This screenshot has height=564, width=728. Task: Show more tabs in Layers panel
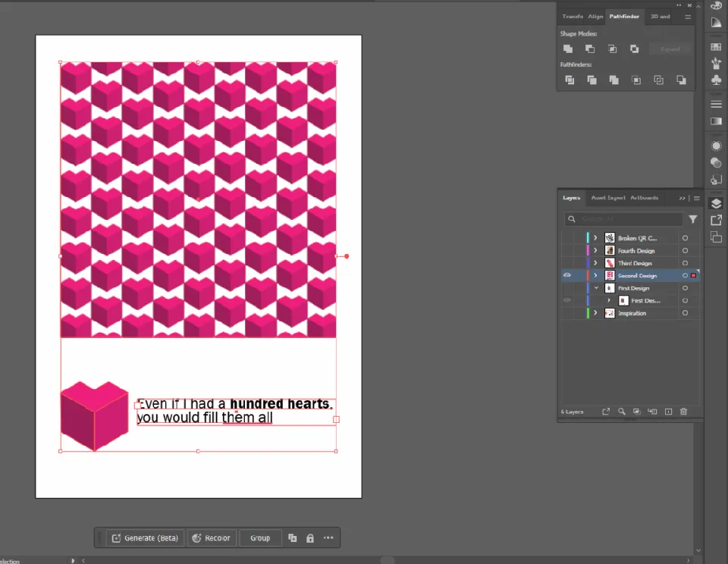pos(682,198)
